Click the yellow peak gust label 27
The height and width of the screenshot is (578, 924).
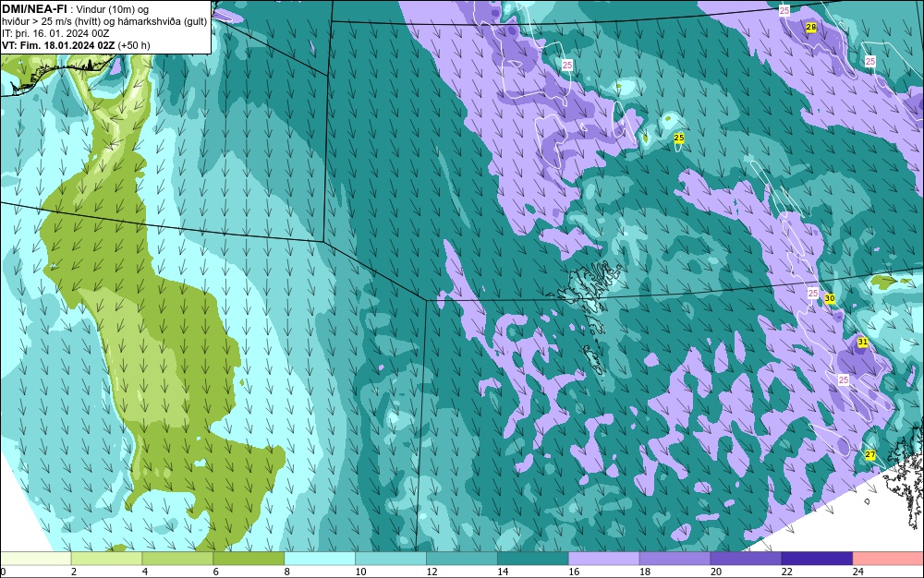click(870, 454)
